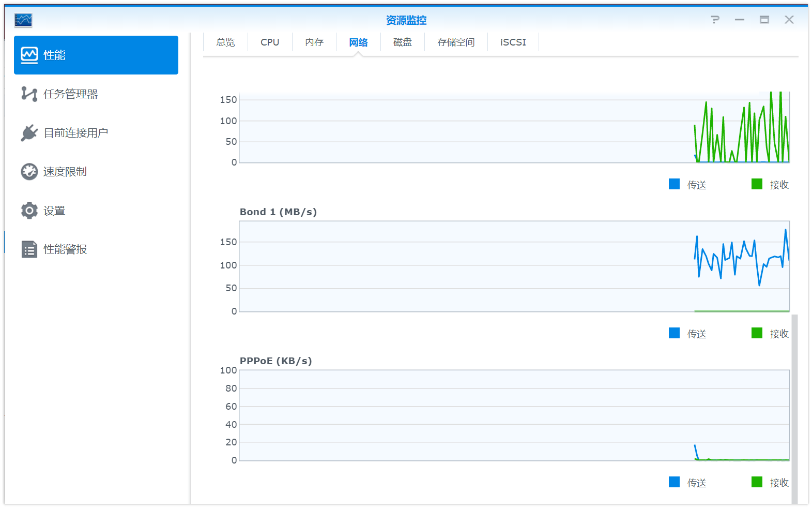This screenshot has width=812, height=508.
Task: Maximize the Resource Monitor window
Action: [x=764, y=20]
